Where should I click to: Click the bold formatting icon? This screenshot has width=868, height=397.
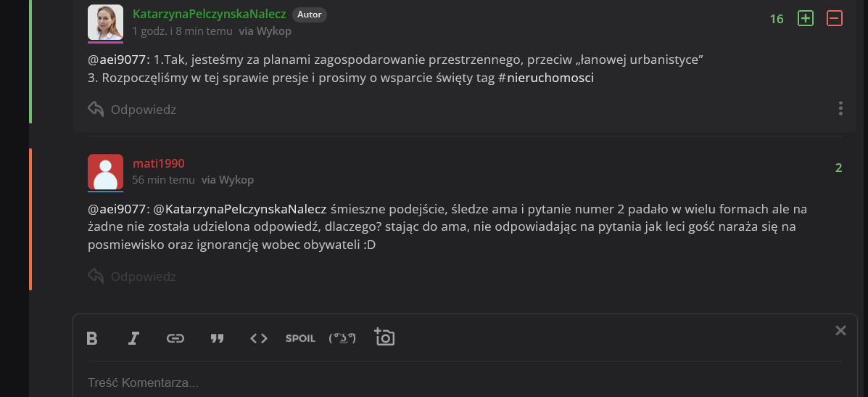[92, 338]
